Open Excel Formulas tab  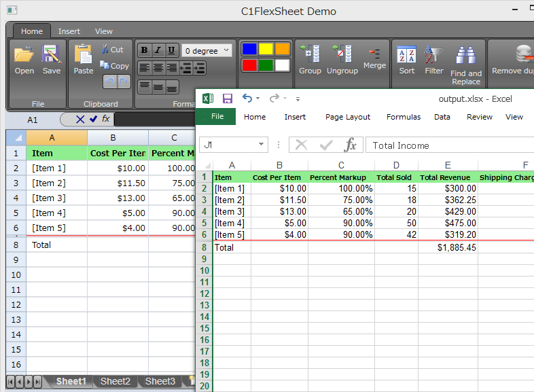point(404,117)
